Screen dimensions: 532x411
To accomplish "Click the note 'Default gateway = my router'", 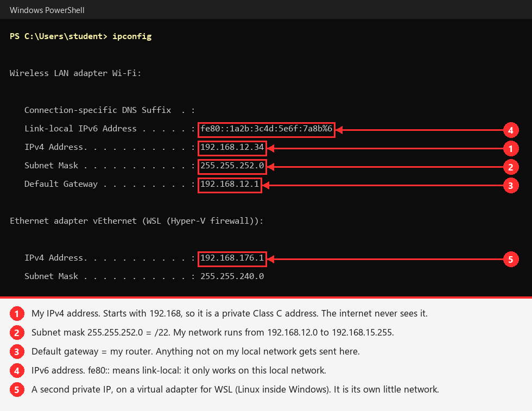I will tap(195, 351).
